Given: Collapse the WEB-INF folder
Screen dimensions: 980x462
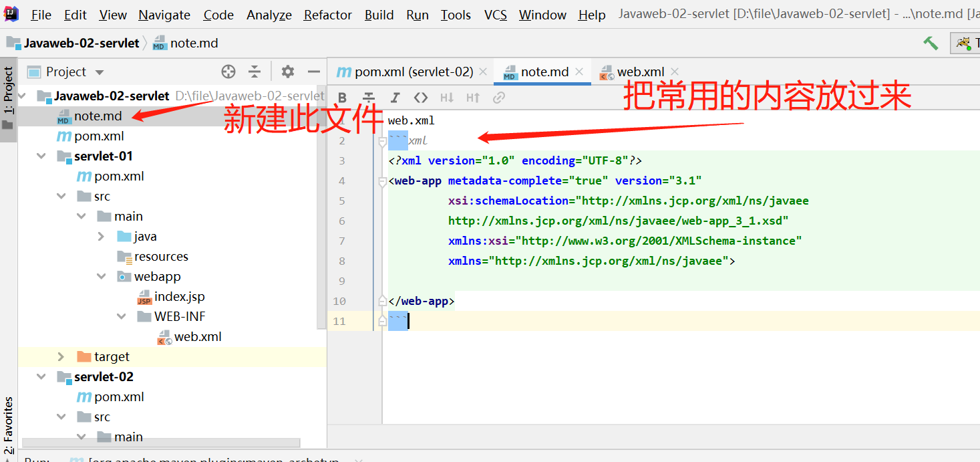Looking at the screenshot, I should point(122,316).
